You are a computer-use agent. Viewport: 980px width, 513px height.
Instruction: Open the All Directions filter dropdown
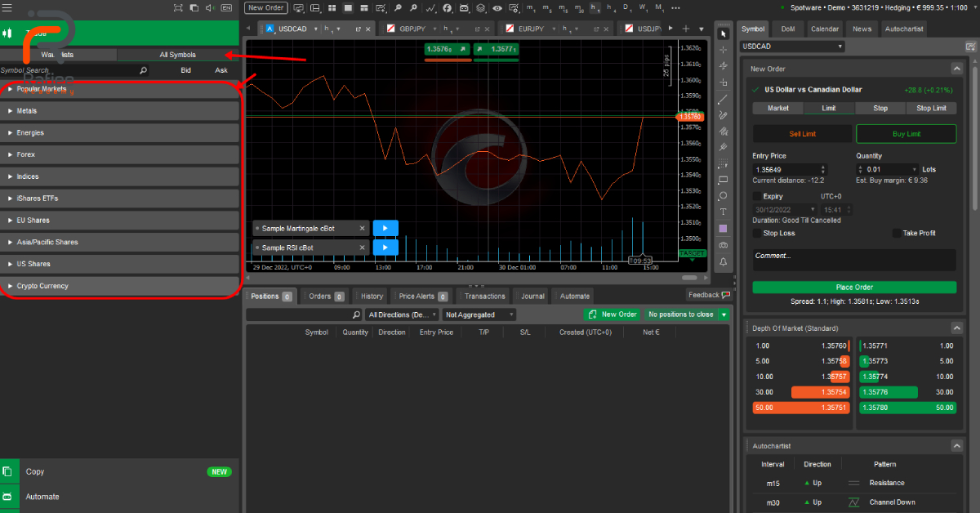[401, 314]
